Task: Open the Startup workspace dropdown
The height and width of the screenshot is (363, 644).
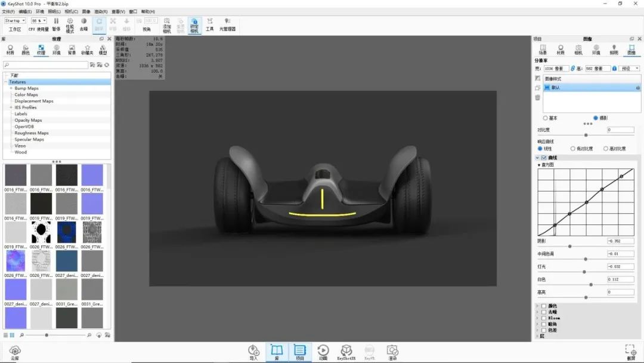Action: tap(15, 21)
